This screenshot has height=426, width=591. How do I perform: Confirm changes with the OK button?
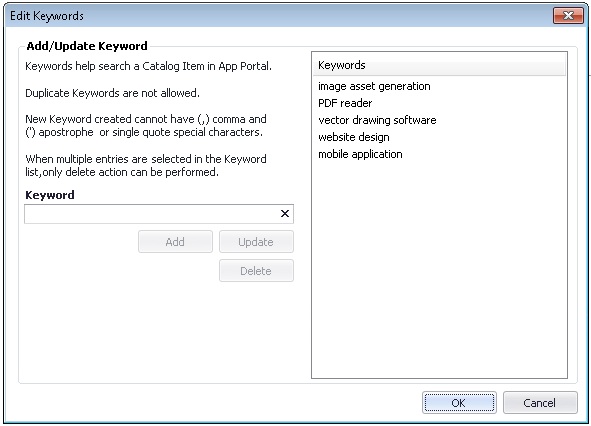[459, 403]
